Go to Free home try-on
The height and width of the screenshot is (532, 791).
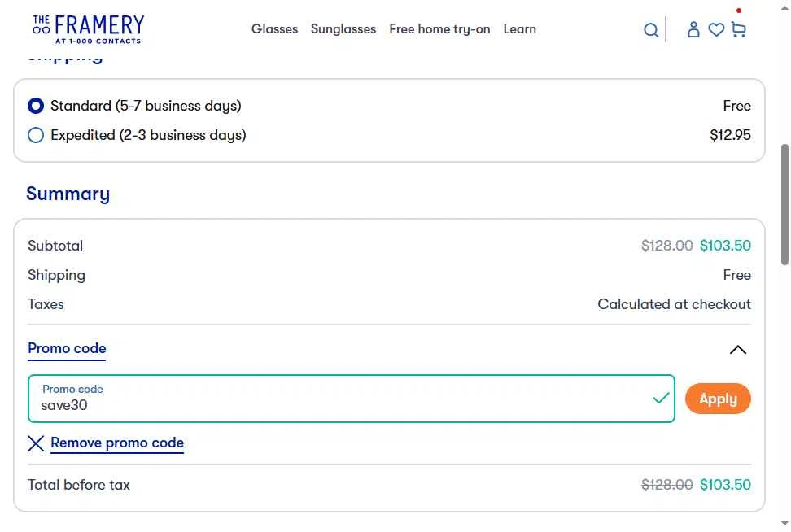click(440, 29)
